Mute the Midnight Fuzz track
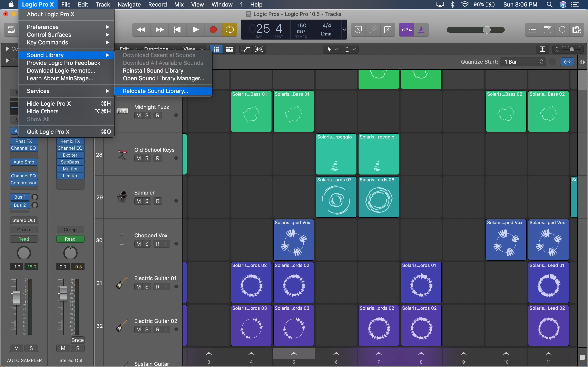The width and height of the screenshot is (588, 367). pyautogui.click(x=138, y=115)
